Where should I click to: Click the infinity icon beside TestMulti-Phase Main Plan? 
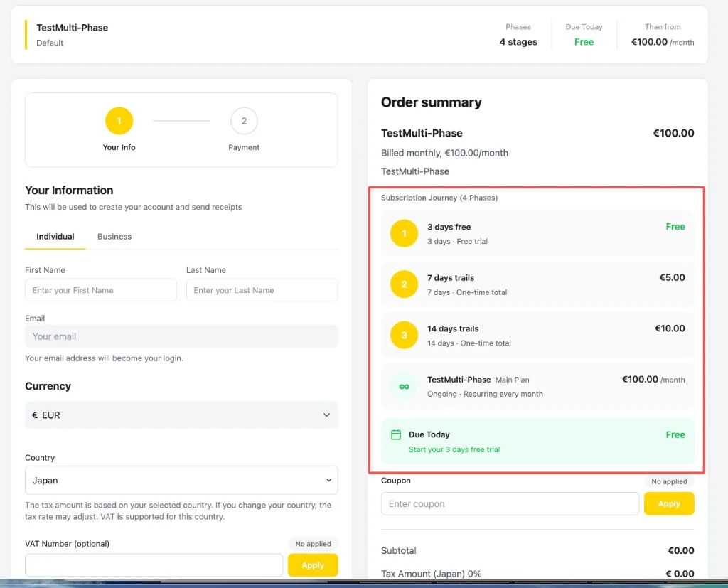[404, 386]
